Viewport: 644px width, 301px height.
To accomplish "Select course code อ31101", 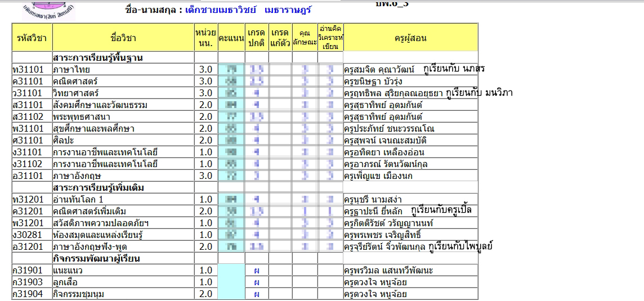I will (28, 177).
